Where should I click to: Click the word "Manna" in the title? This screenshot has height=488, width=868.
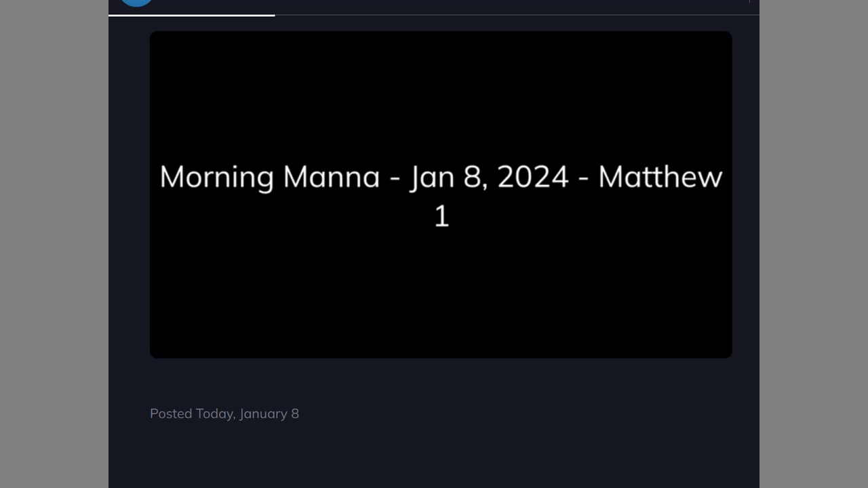(x=331, y=177)
